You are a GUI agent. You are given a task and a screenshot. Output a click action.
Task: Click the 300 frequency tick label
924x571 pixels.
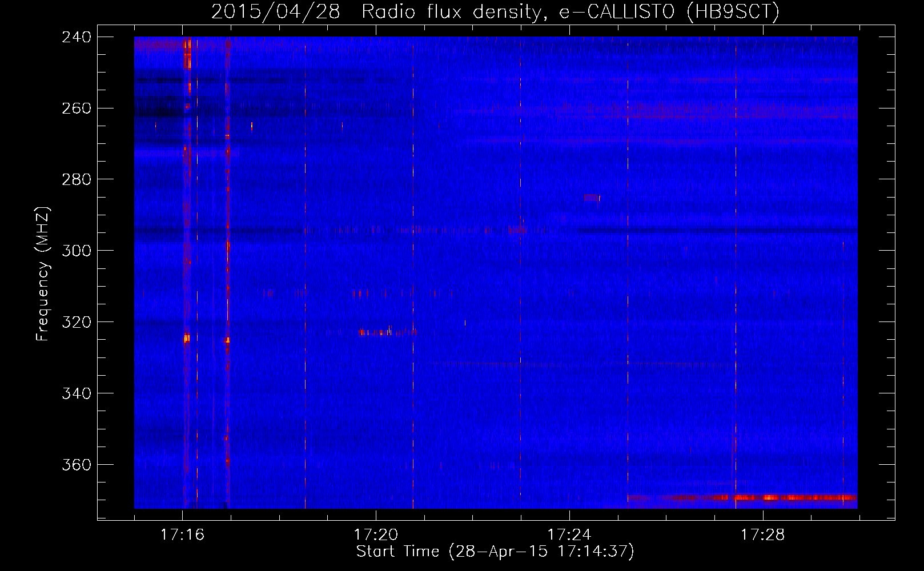click(x=77, y=251)
